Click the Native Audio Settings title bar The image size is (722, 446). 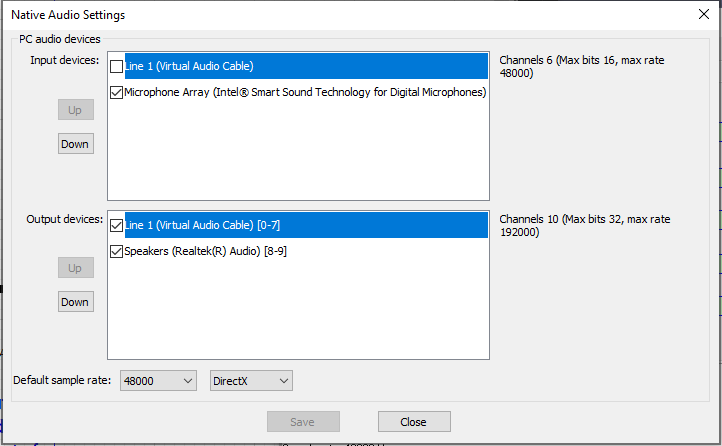[x=300, y=15]
